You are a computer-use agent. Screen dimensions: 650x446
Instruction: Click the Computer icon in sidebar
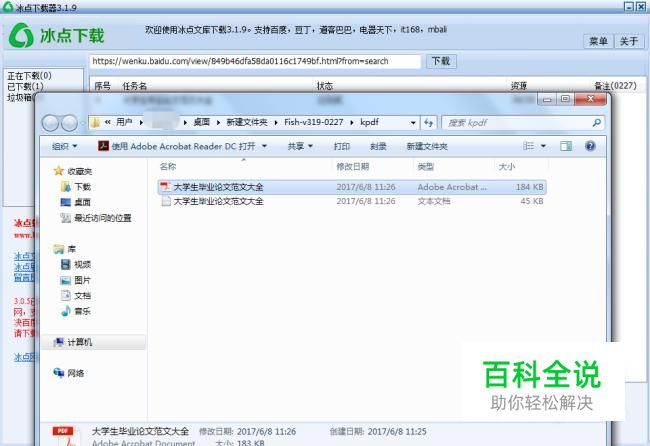pyautogui.click(x=58, y=342)
